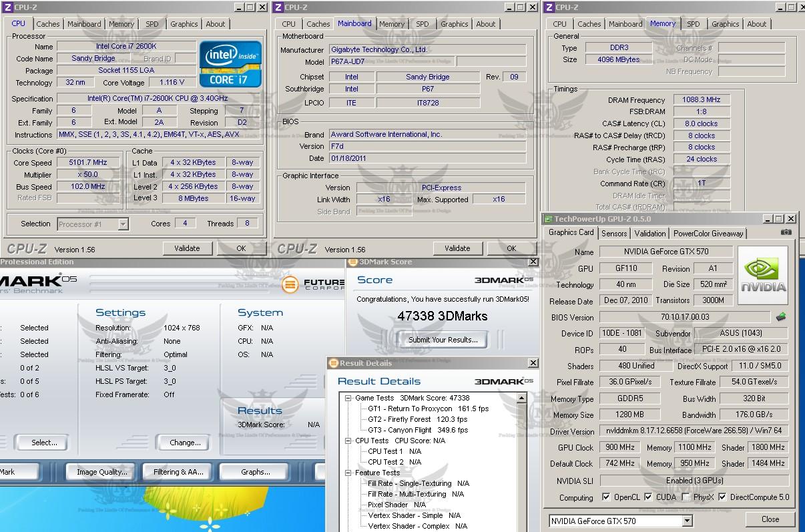Click the NVIDIA logo in GPU-Z
Image resolution: width=805 pixels, height=532 pixels.
click(762, 277)
